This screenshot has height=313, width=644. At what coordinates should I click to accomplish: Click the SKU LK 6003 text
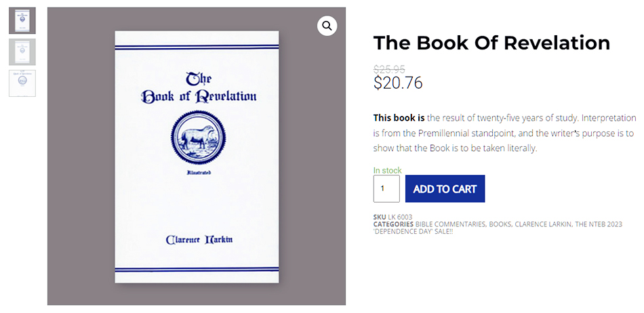(x=393, y=217)
